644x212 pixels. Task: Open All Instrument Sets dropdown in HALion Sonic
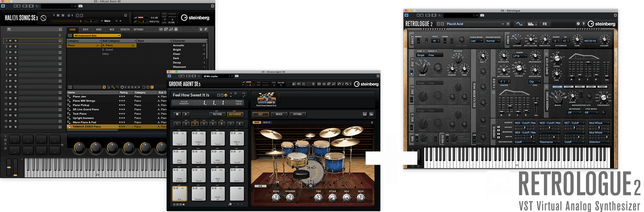97,35
